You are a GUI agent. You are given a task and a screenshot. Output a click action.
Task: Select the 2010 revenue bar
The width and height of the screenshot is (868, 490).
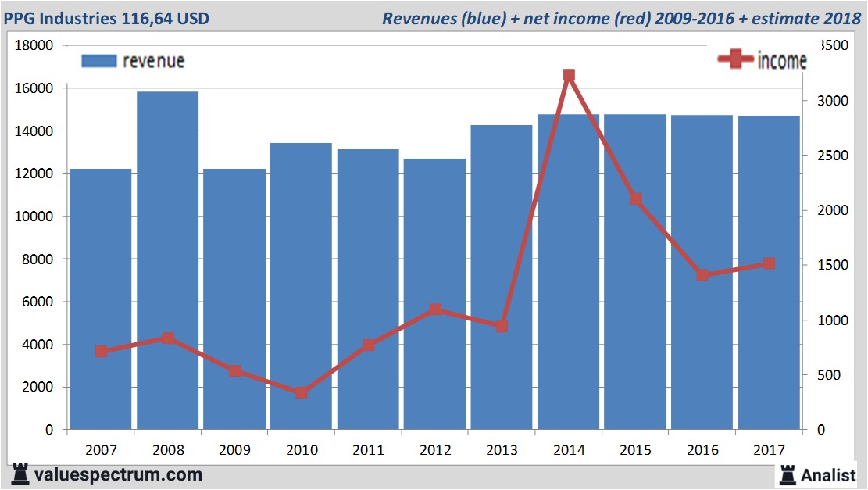point(301,286)
